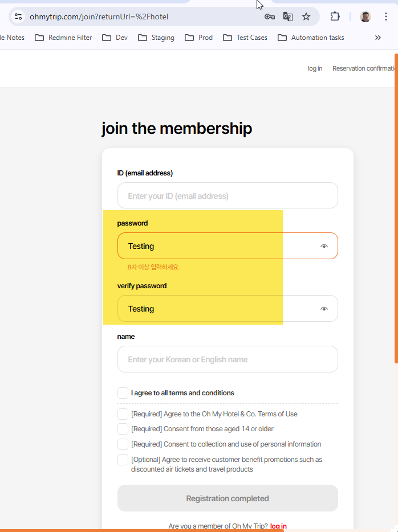This screenshot has width=398, height=532.
Task: Show password using the password field eye icon
Action: click(324, 246)
